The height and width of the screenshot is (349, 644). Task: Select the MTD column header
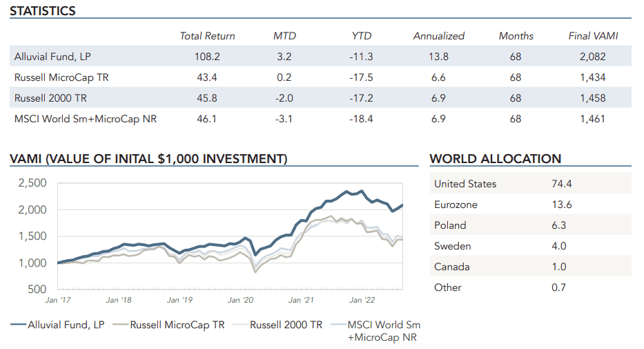tap(284, 36)
